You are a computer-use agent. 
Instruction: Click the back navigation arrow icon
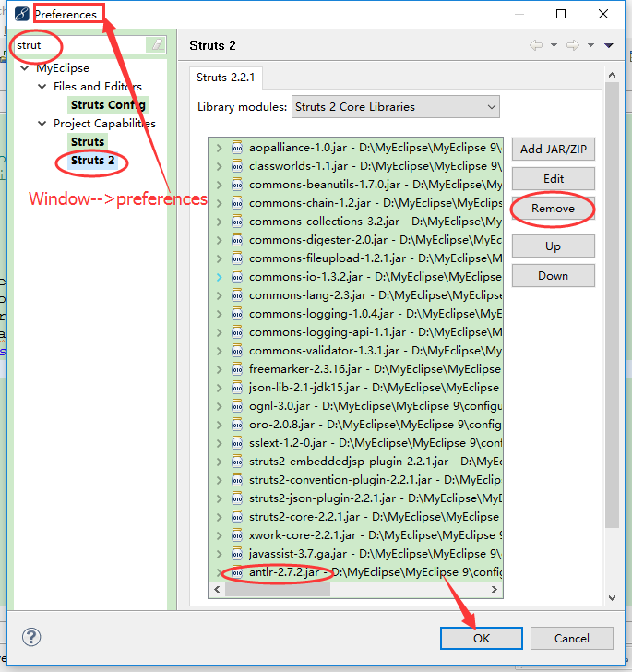point(536,45)
